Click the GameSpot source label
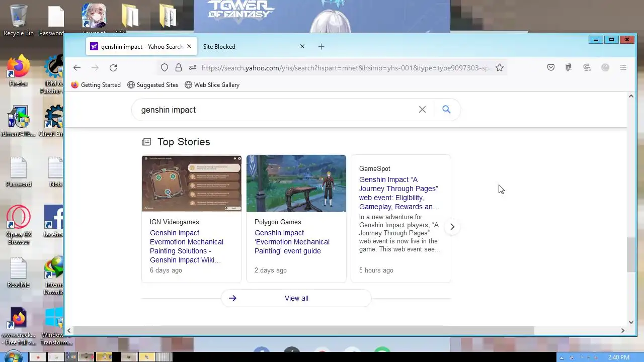 (x=374, y=168)
